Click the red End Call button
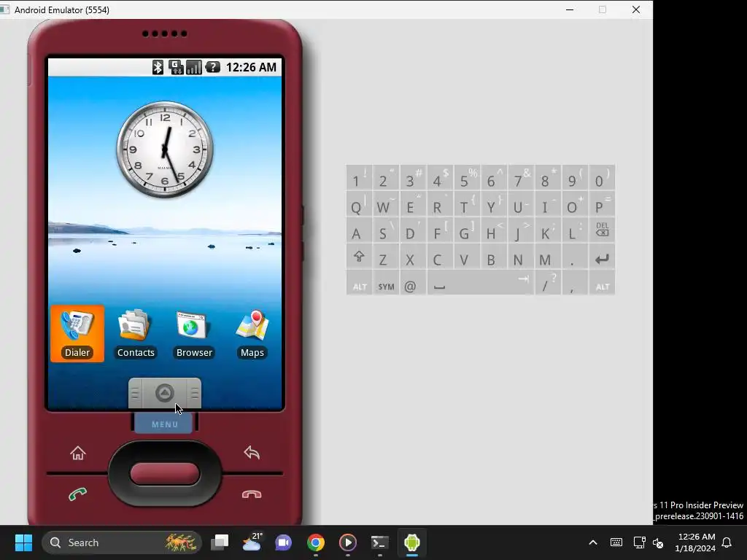Viewport: 747px width, 560px height. (252, 494)
